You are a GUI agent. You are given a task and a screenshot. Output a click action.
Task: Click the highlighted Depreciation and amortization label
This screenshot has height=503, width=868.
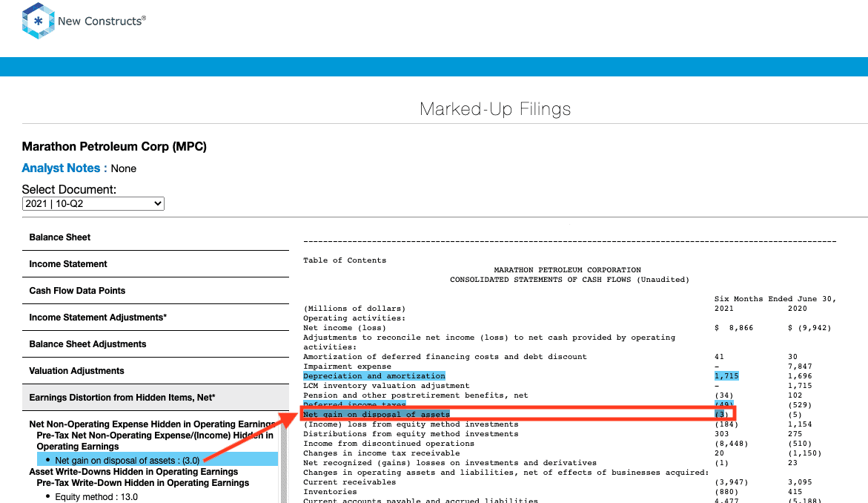(374, 376)
